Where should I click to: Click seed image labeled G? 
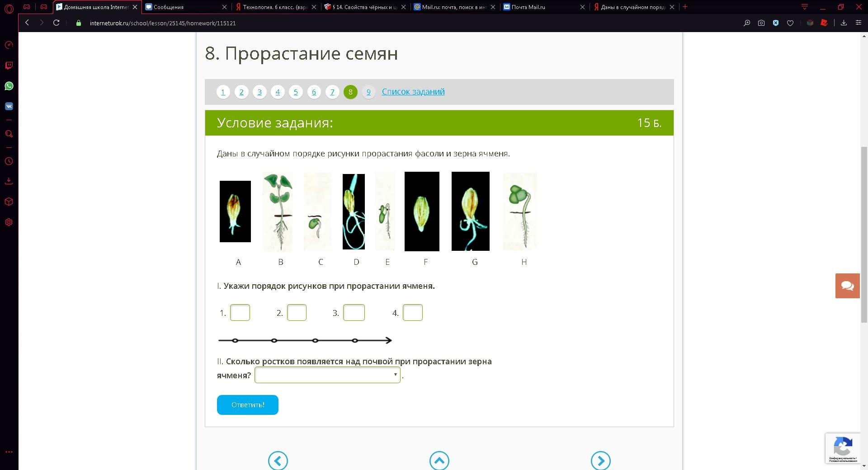(470, 211)
